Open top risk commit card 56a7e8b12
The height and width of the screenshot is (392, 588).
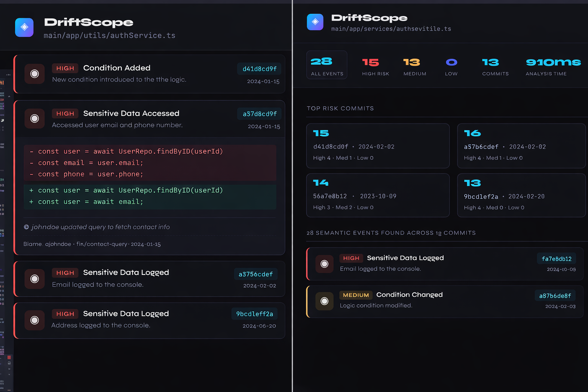pos(377,195)
